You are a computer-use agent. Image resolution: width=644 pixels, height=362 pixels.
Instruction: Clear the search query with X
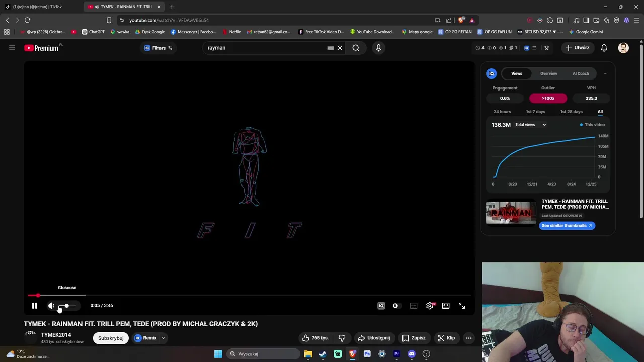pyautogui.click(x=340, y=48)
